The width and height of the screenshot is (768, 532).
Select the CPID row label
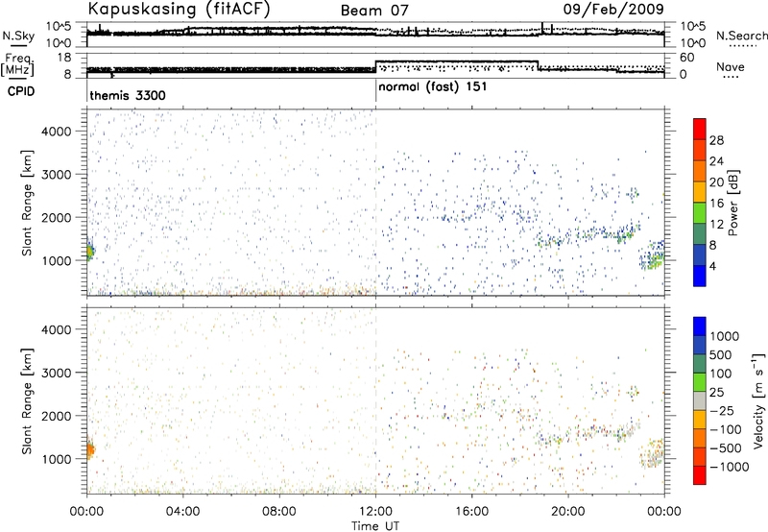coord(21,91)
